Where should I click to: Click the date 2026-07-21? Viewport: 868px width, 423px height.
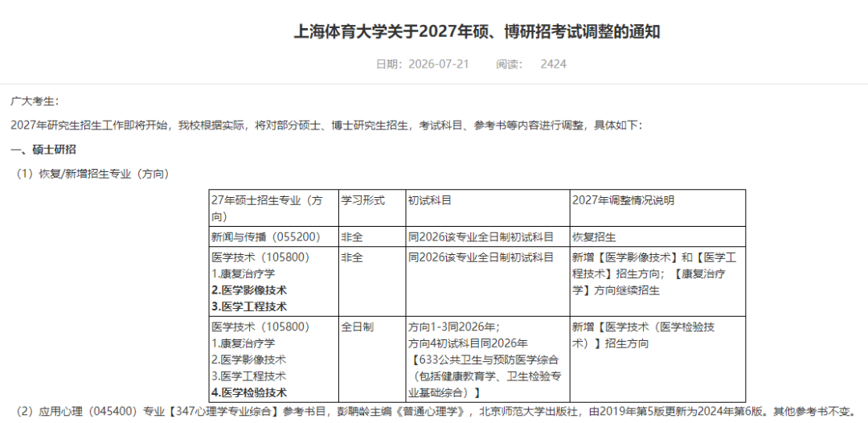439,64
